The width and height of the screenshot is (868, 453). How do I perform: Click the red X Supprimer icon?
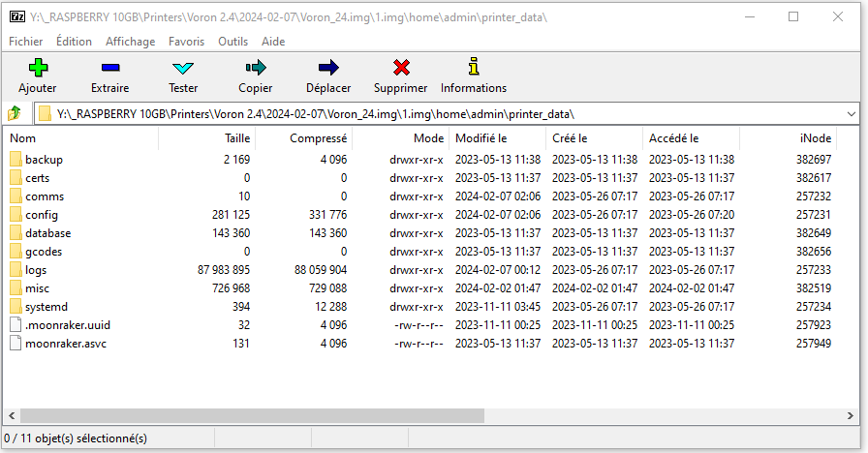[401, 68]
